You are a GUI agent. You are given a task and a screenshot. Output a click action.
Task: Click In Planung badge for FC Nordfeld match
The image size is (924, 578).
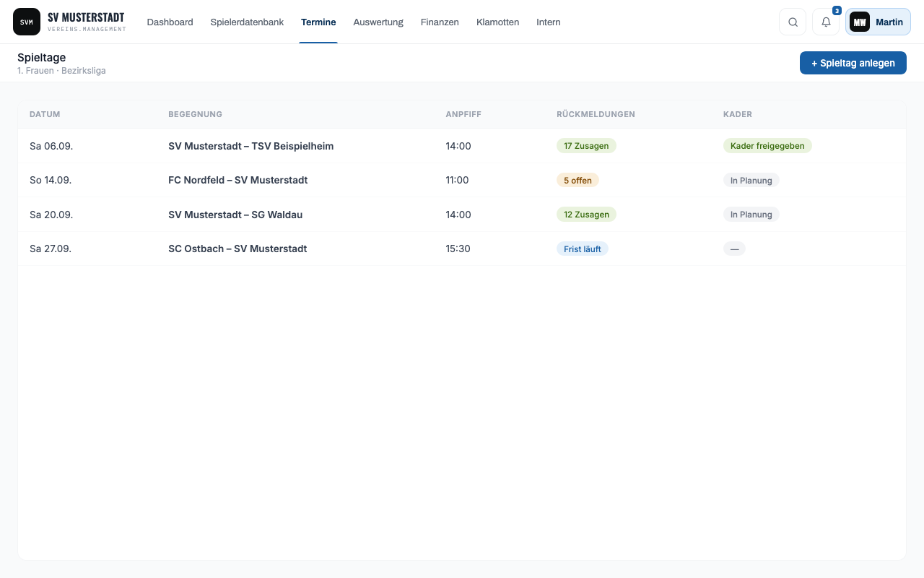[x=751, y=180]
